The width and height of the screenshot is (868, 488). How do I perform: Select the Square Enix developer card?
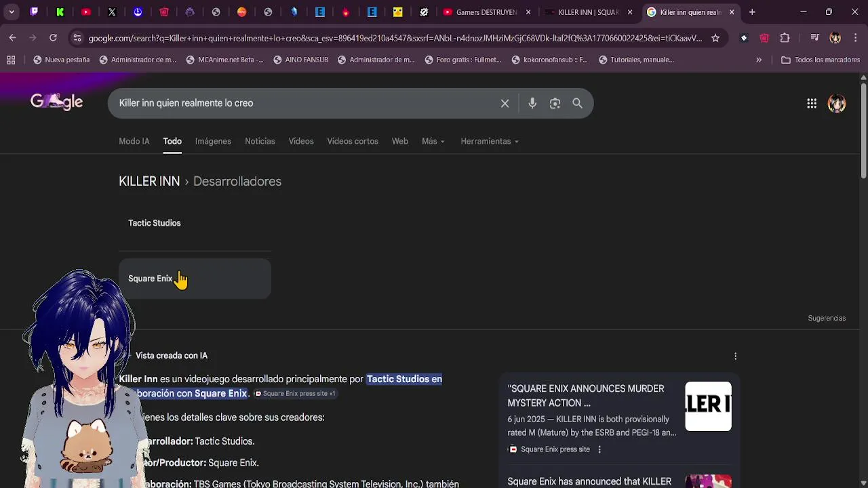point(195,279)
